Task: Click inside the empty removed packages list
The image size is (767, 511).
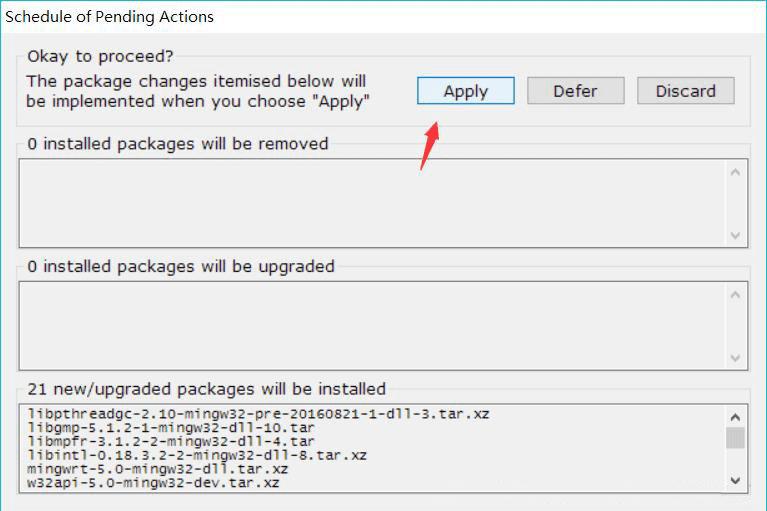Action: click(x=370, y=203)
